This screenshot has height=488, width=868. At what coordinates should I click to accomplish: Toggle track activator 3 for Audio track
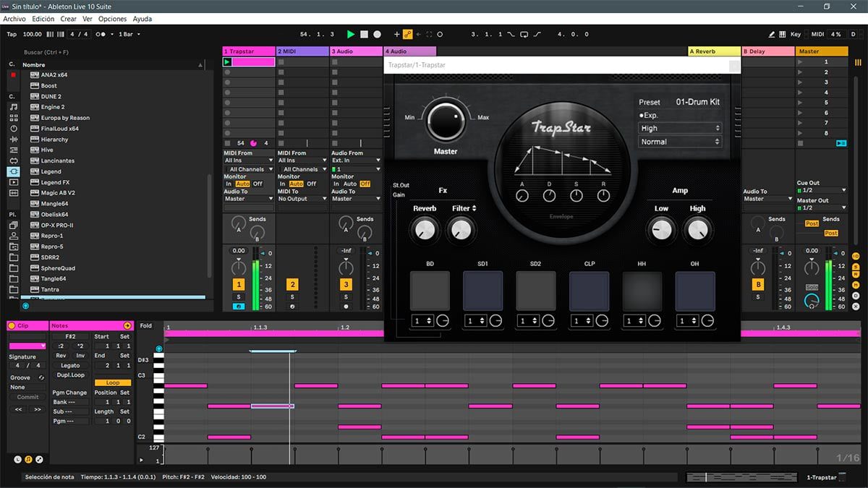click(x=346, y=285)
